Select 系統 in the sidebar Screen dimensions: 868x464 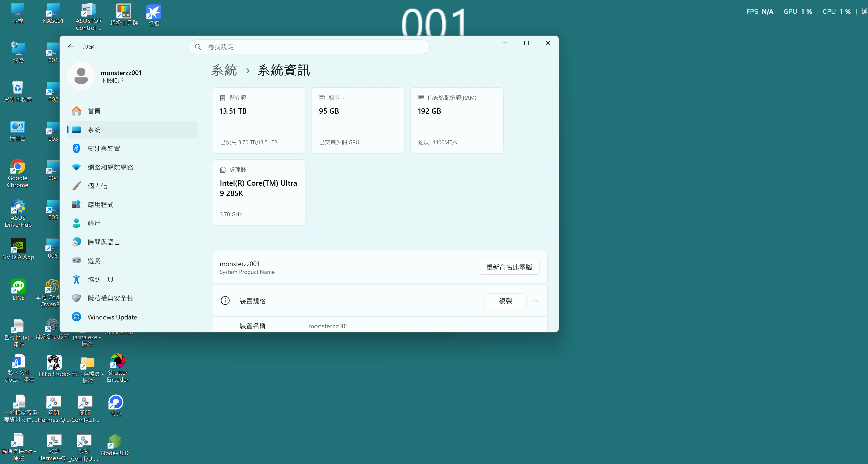click(x=132, y=130)
